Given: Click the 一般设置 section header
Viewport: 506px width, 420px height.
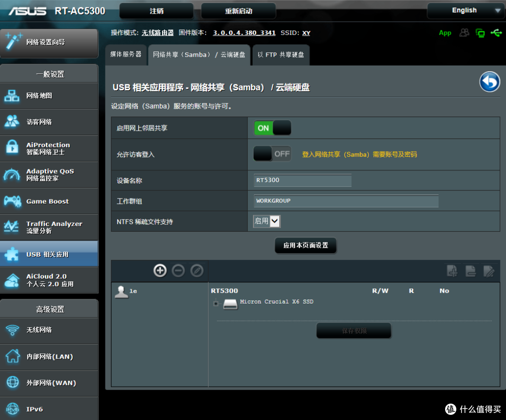Looking at the screenshot, I should pyautogui.click(x=50, y=74).
